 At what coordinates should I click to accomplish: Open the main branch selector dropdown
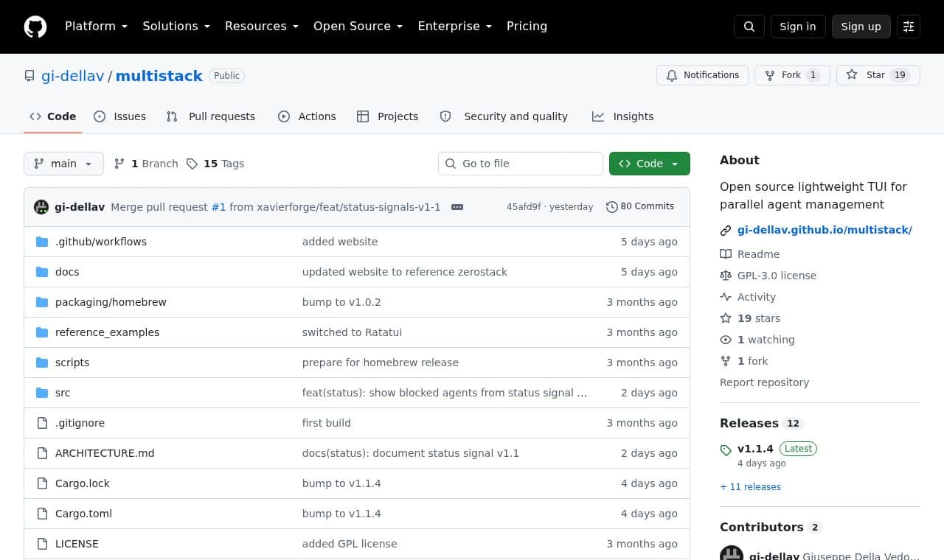tap(63, 164)
